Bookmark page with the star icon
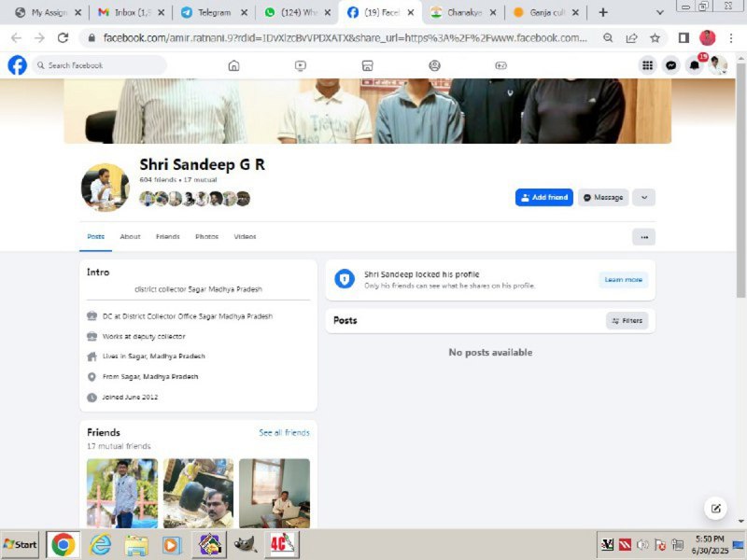 tap(655, 38)
